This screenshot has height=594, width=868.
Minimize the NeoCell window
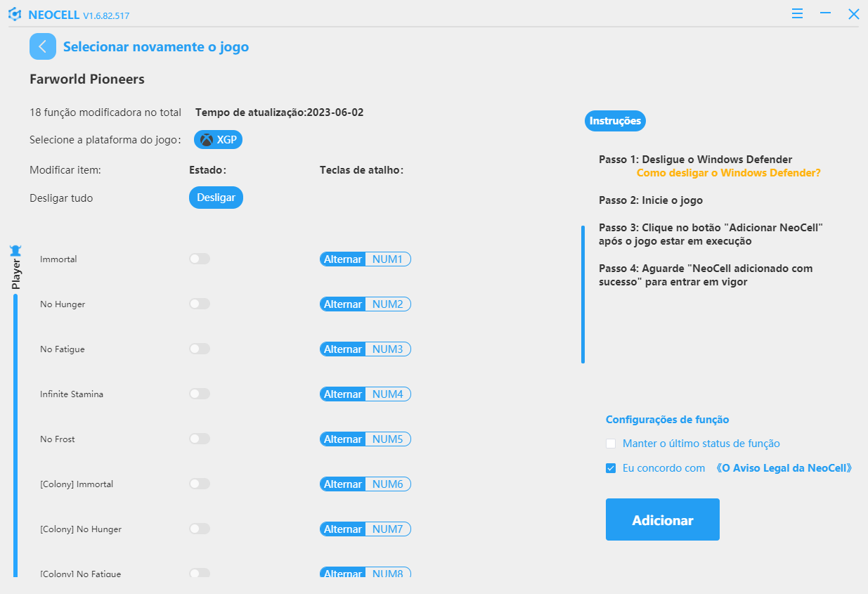[x=826, y=13]
